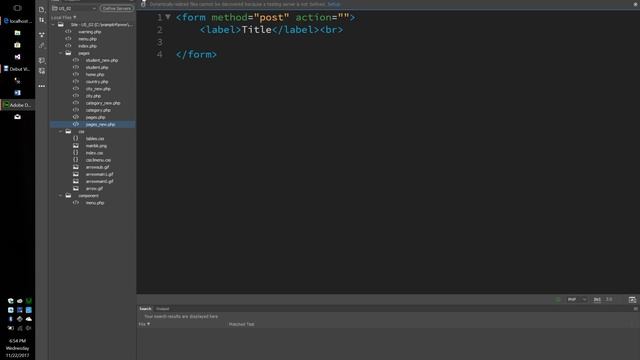Select arrow.gif in css folder
This screenshot has height=360, width=640.
tap(93, 189)
